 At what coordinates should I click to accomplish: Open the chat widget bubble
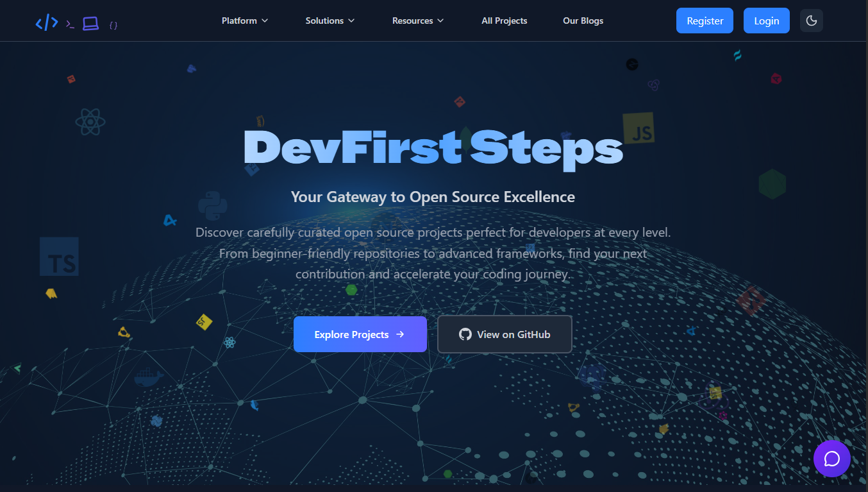(831, 458)
